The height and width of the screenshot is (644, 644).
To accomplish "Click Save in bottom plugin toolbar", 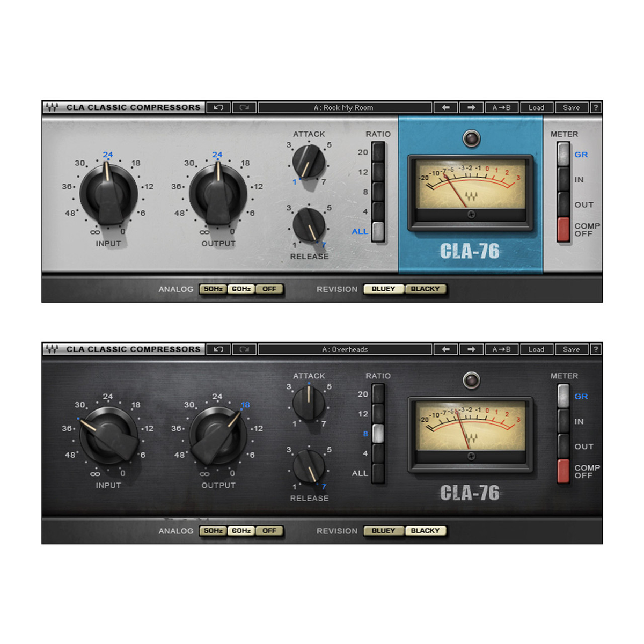I will (x=572, y=349).
